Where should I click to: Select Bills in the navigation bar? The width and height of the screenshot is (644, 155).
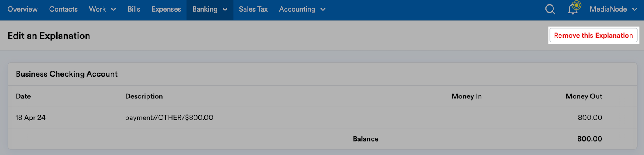[x=134, y=9]
